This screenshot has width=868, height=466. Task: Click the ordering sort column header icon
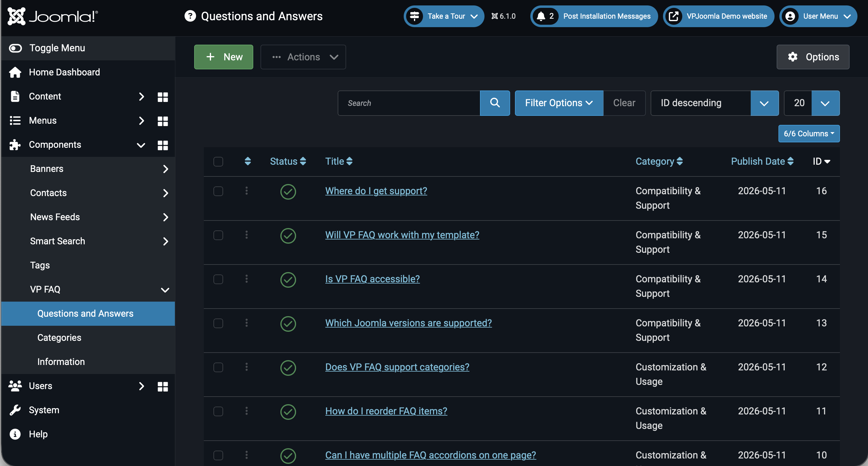[248, 161]
